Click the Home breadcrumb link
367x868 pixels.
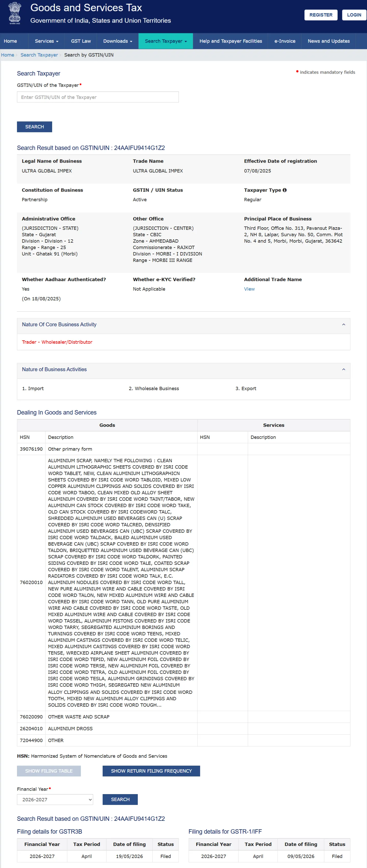pos(7,55)
